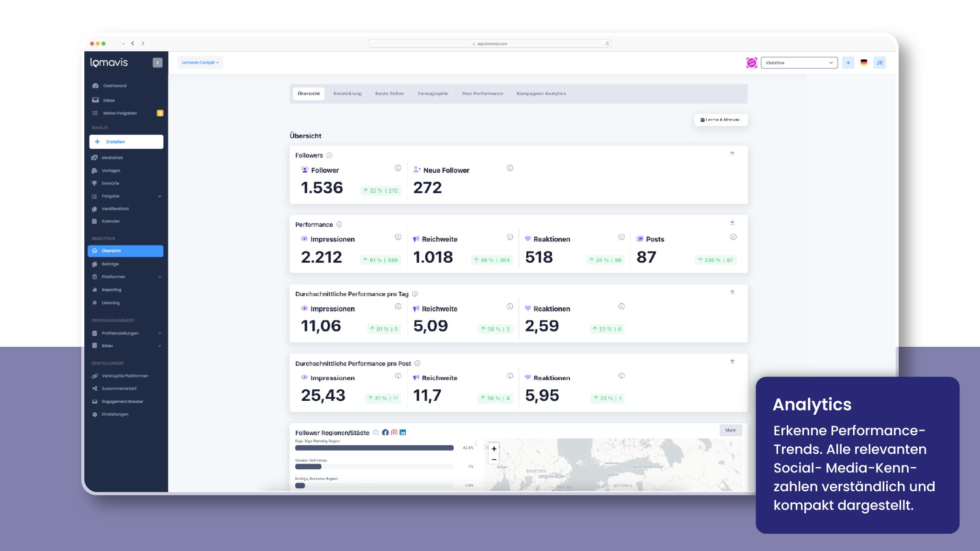Viewport: 980px width, 551px height.
Task: Click the plus button next to VistaOne
Action: pyautogui.click(x=848, y=63)
